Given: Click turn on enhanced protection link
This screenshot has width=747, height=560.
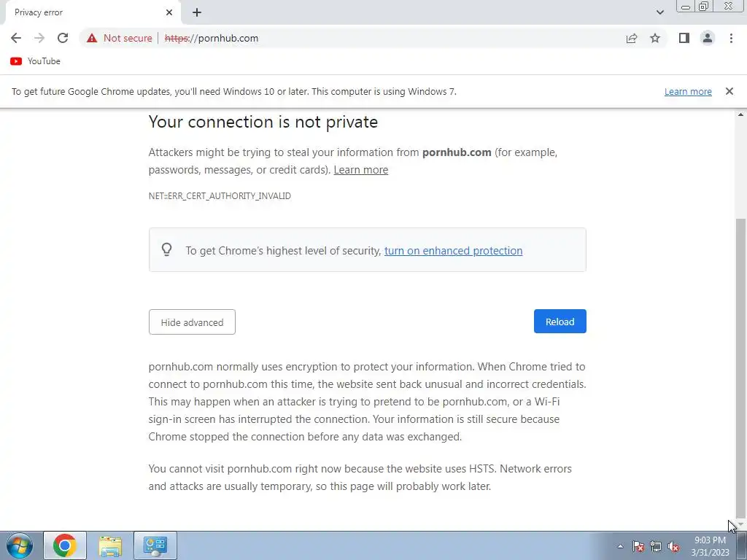Looking at the screenshot, I should point(453,251).
